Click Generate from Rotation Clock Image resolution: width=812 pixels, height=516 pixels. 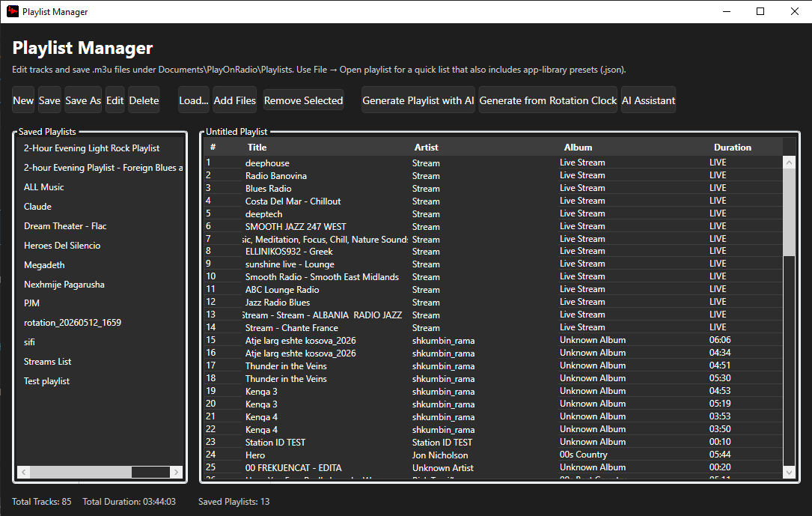click(548, 100)
